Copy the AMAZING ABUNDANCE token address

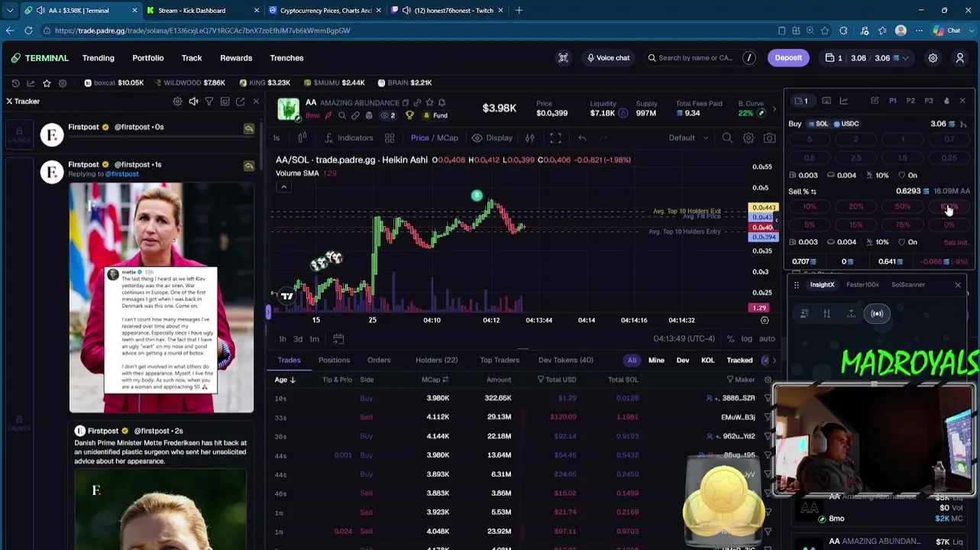406,102
